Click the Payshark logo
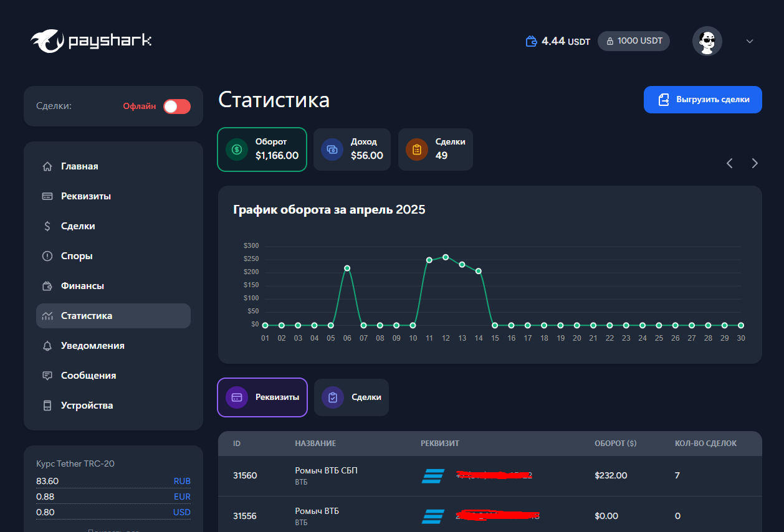This screenshot has height=532, width=784. 91,42
